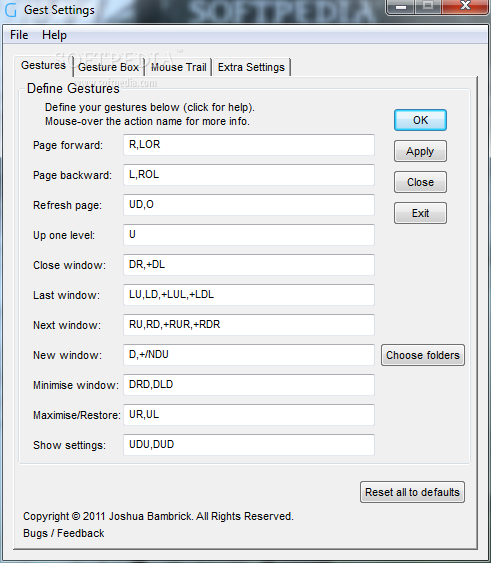Switch to the Gesture Box tab
491x563 pixels.
tap(108, 68)
